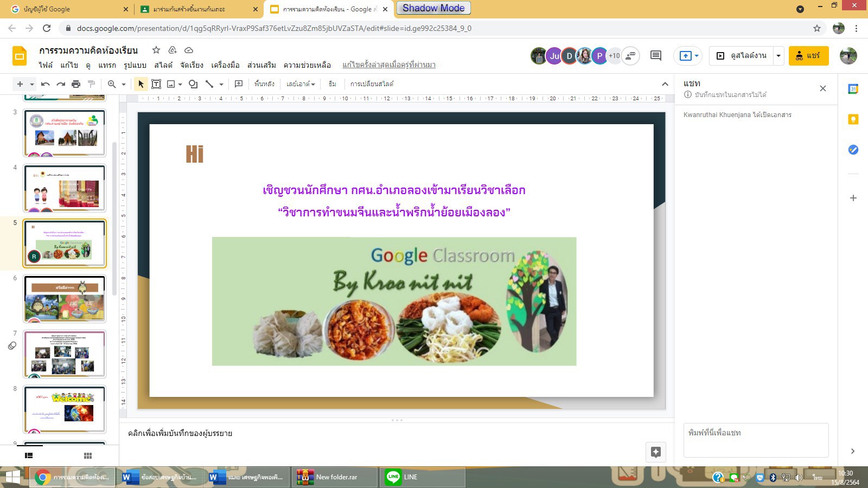
Task: Click the add comment toolbar icon
Action: (239, 84)
